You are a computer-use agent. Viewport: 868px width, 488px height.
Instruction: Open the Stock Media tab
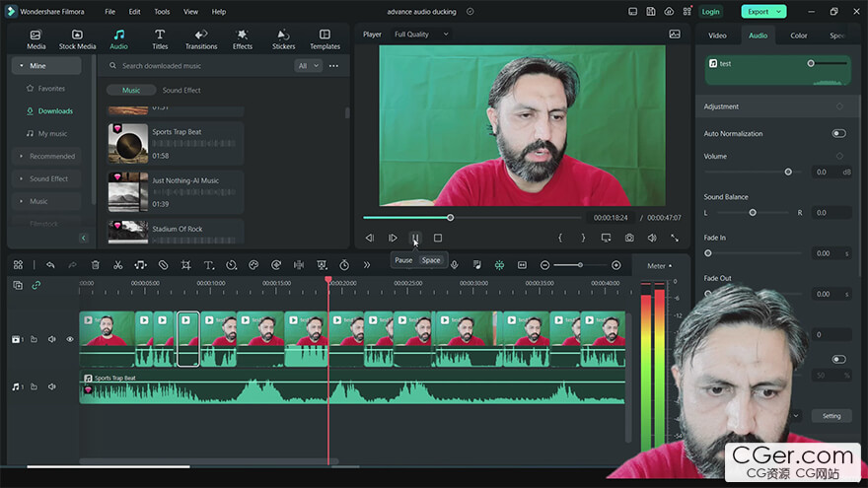[x=78, y=39]
